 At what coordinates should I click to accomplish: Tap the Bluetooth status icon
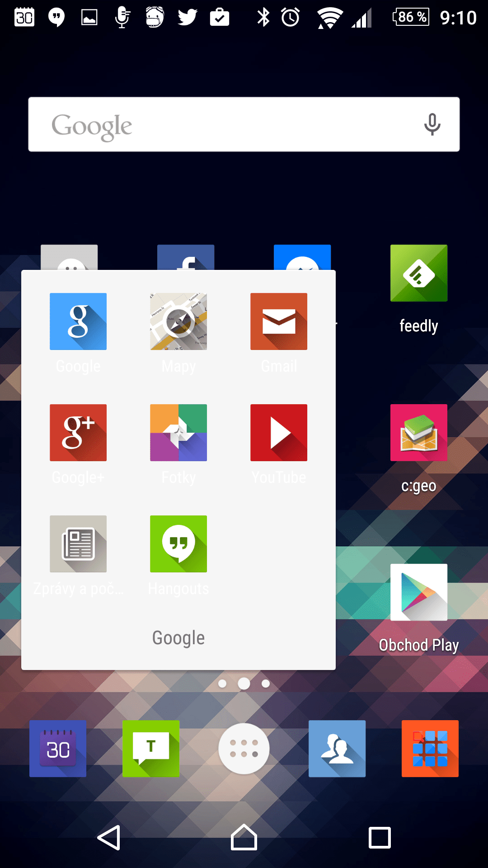[x=263, y=17]
